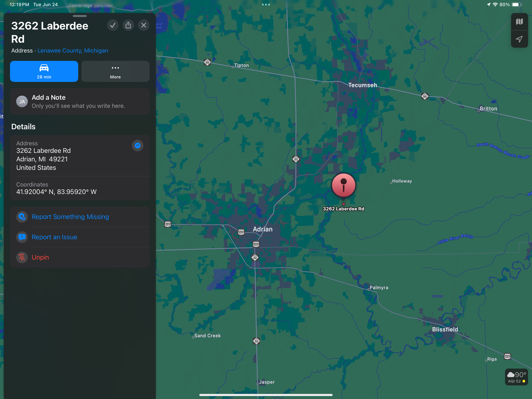Tap the drag handle atop the location panel
The image size is (532, 399).
[x=80, y=16]
